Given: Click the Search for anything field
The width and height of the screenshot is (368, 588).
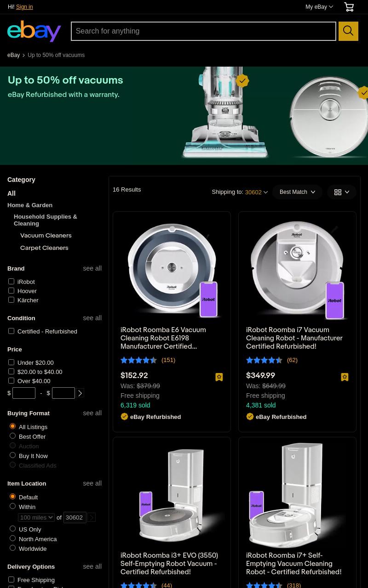Looking at the screenshot, I should (x=203, y=31).
